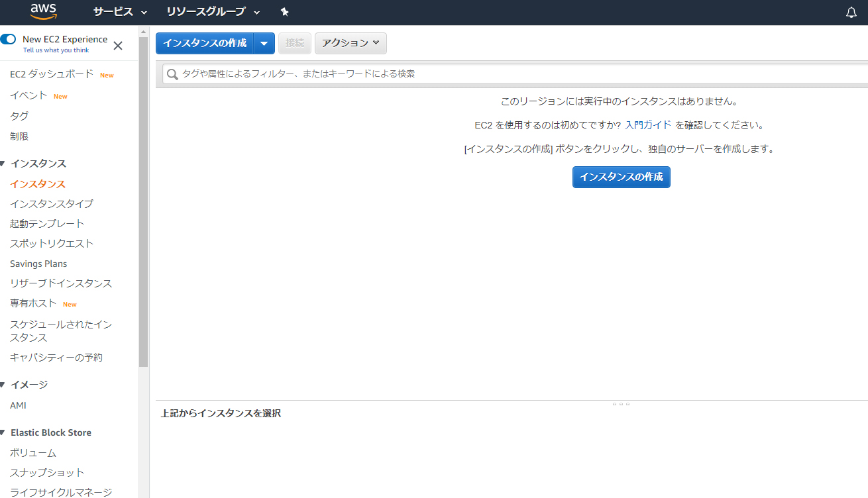Open the リソースグループ dropdown menu

click(x=213, y=12)
